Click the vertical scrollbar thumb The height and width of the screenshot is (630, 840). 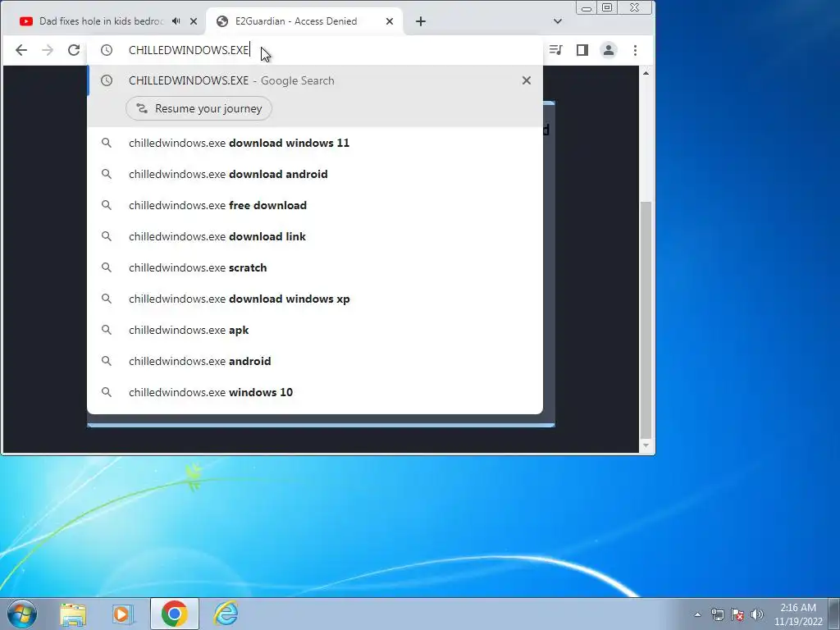pyautogui.click(x=646, y=320)
